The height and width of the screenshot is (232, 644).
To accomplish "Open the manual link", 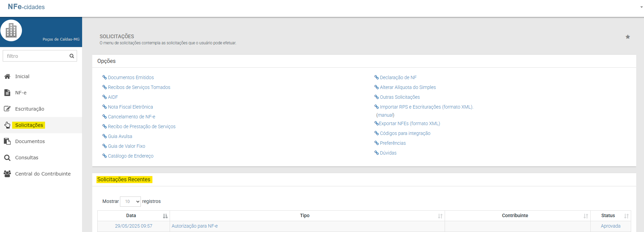I will pos(385,115).
